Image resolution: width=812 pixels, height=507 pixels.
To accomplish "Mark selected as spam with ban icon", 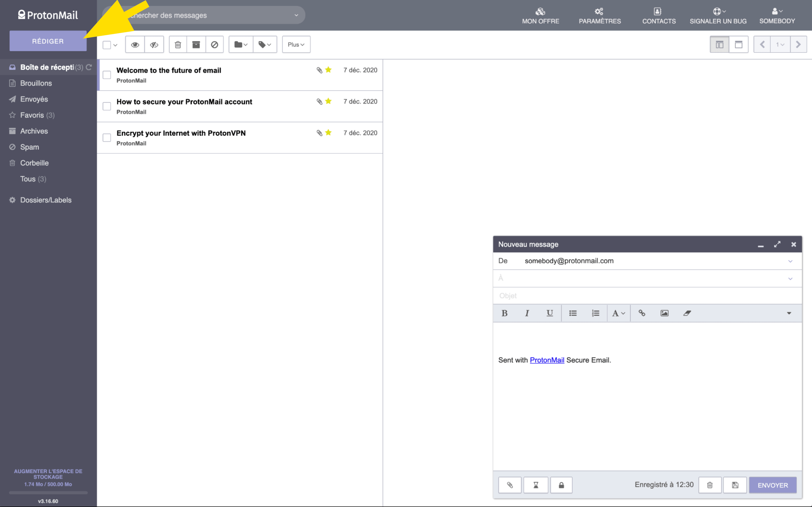I will tap(215, 45).
